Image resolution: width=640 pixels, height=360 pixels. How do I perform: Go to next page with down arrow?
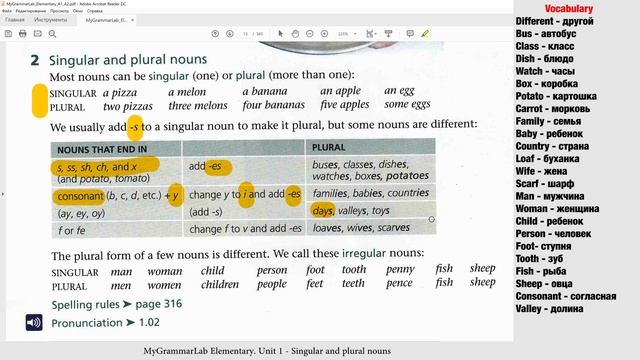pyautogui.click(x=230, y=34)
